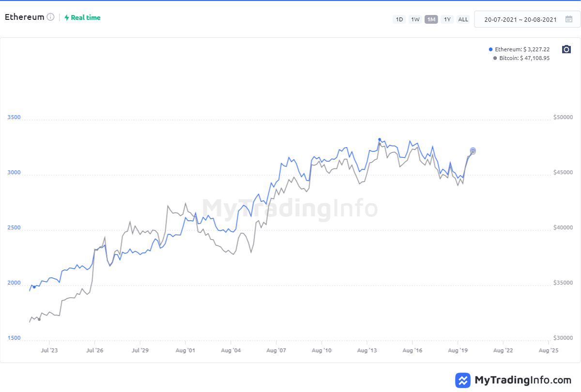Toggle the Bitcoin series in the legend
Screen dimensions: 581x392
(x=523, y=58)
